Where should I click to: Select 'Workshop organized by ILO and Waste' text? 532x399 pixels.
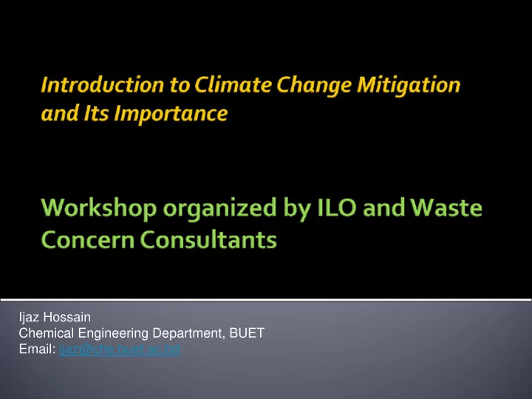click(262, 208)
